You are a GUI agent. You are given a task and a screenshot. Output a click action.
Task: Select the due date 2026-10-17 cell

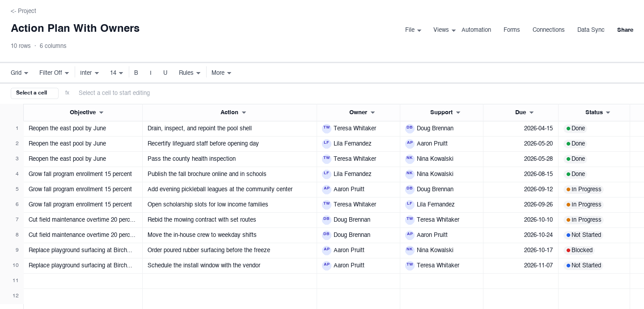(521, 250)
